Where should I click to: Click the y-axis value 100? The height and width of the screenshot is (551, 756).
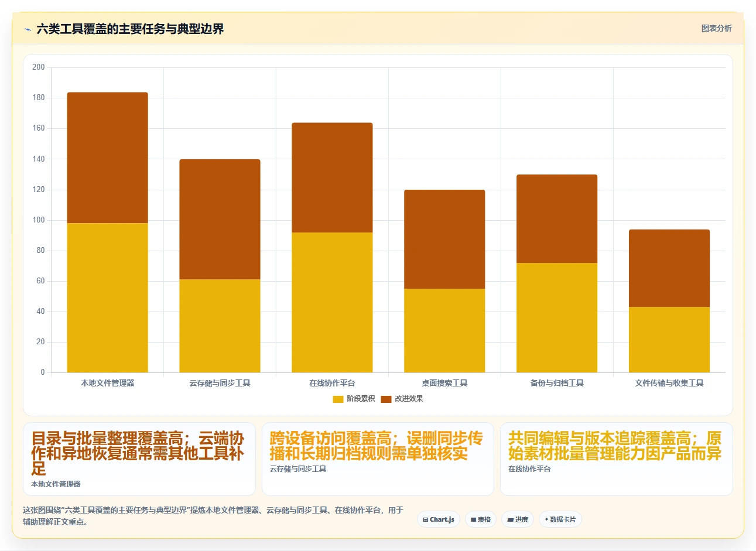point(38,220)
